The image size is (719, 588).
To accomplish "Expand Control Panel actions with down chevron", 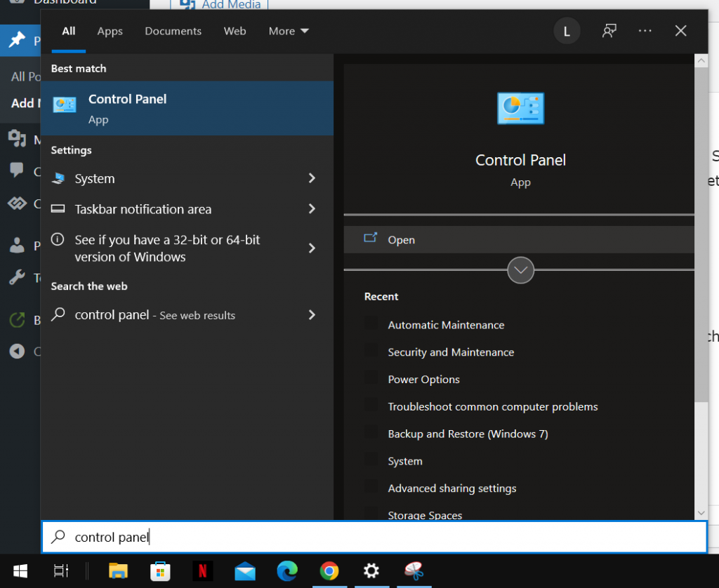I will (x=520, y=270).
